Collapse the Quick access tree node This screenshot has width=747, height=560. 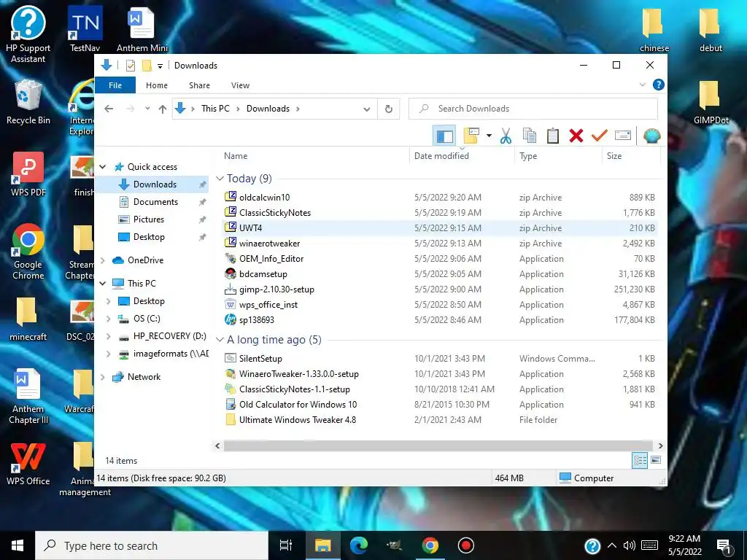102,167
